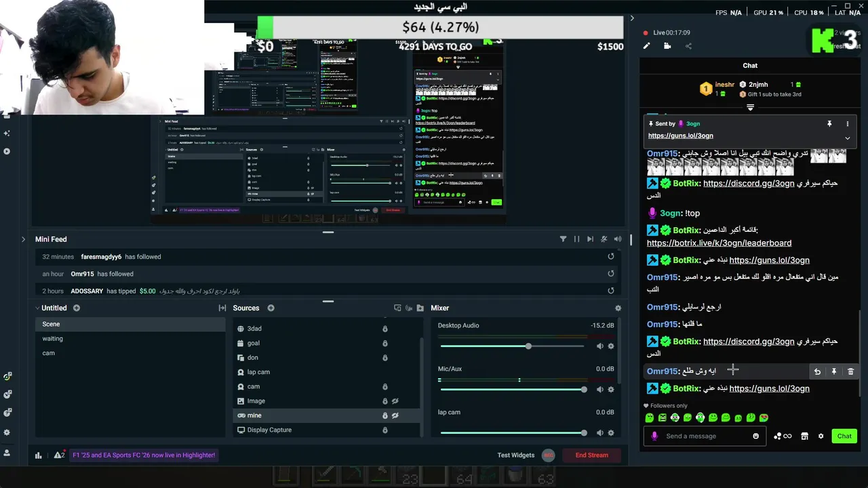Toggle lock on don source
This screenshot has width=868, height=488.
[x=384, y=358]
